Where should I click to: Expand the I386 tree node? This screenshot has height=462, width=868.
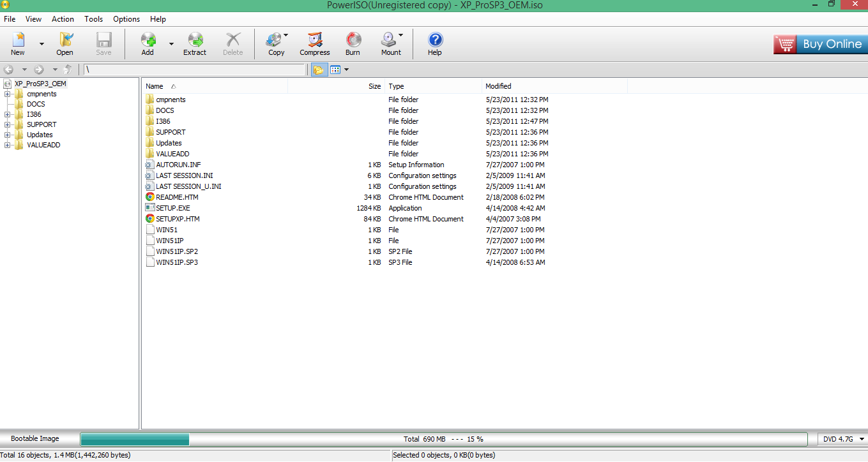point(7,114)
